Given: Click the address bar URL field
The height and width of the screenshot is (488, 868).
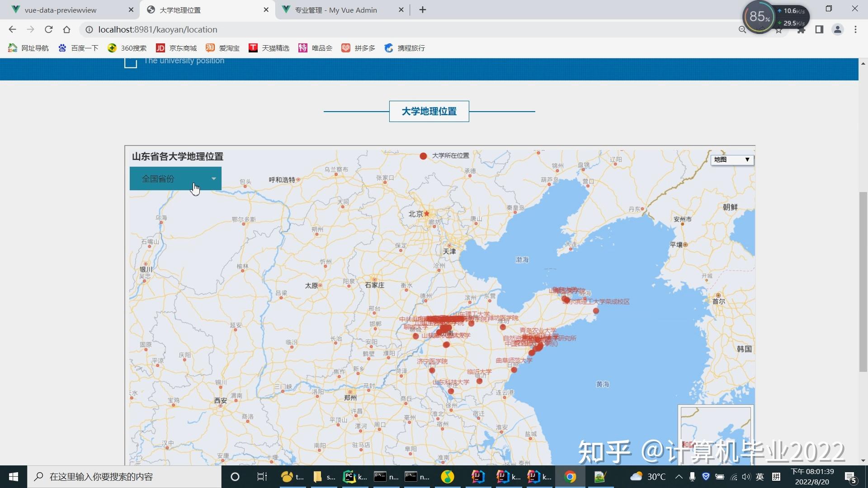Looking at the screenshot, I should (x=407, y=29).
